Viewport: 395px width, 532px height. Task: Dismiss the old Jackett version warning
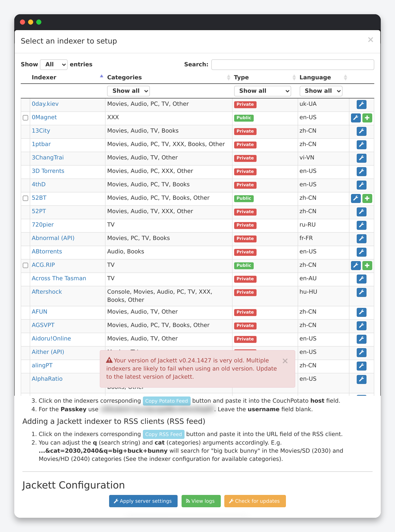point(285,361)
